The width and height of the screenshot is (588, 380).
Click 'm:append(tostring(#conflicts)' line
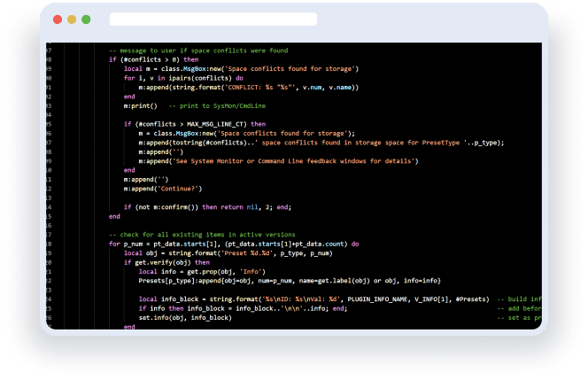coord(321,143)
